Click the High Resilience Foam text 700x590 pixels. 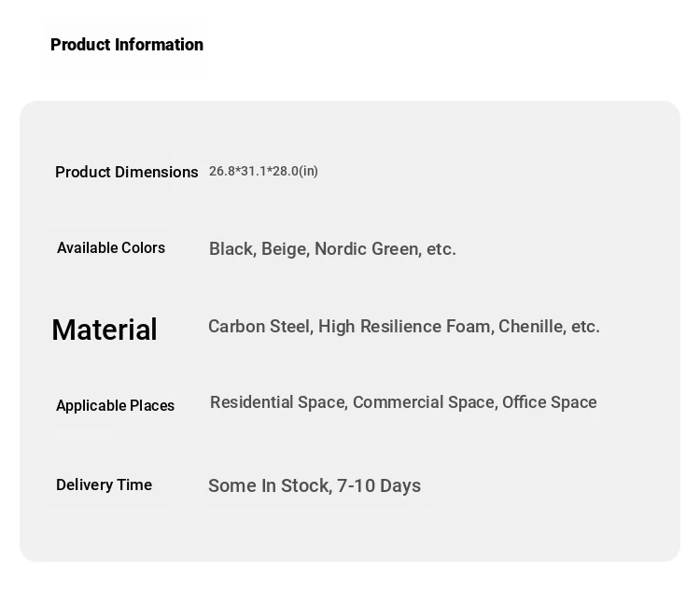click(404, 327)
